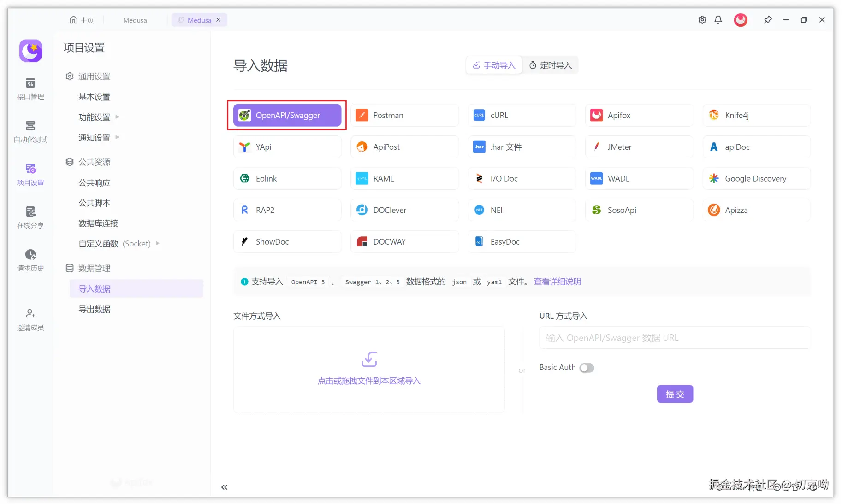Switch to the 手动导入 tab

pos(494,65)
